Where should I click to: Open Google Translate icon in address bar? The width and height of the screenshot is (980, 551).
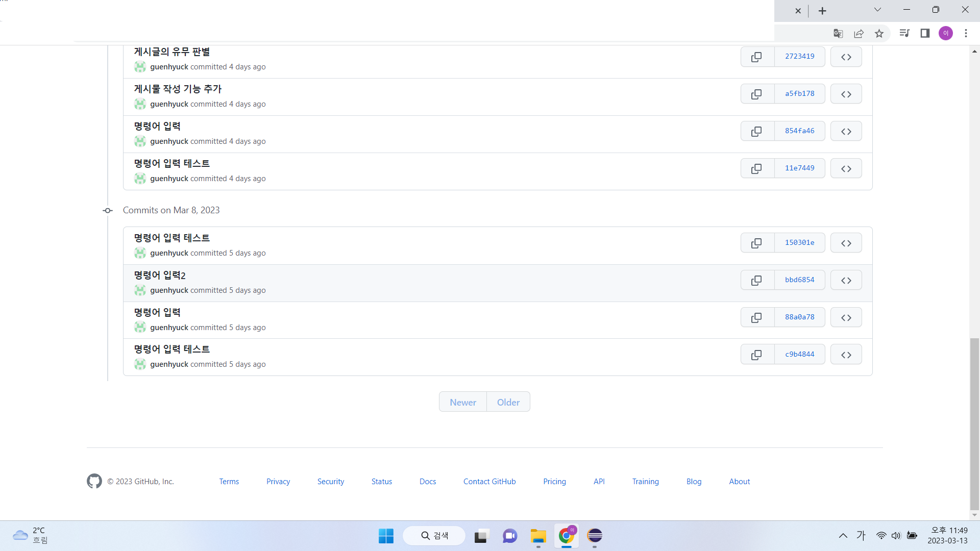coord(838,34)
